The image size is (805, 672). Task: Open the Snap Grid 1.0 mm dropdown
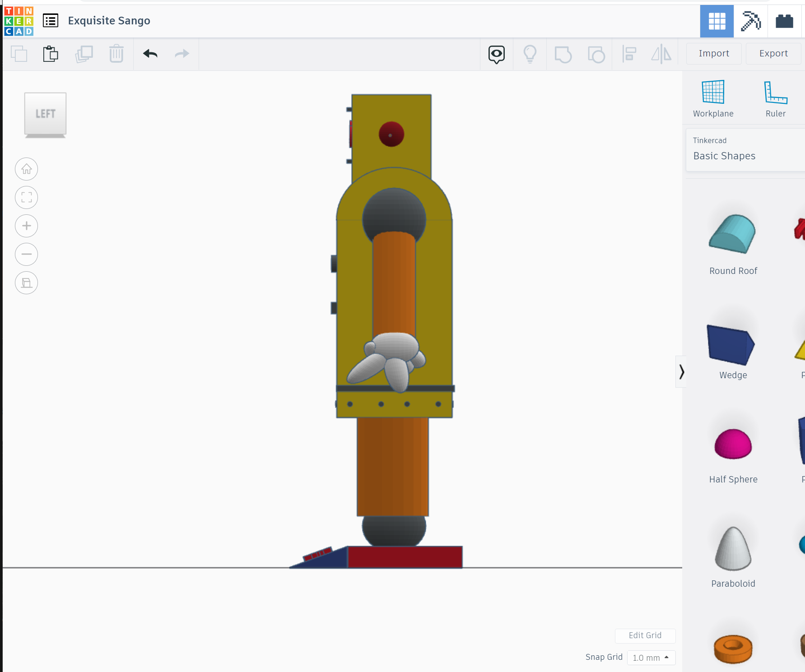pos(651,658)
